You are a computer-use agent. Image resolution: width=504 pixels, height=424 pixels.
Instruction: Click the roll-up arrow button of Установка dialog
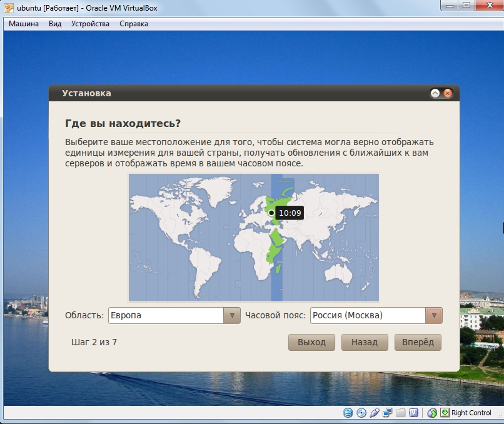point(435,93)
